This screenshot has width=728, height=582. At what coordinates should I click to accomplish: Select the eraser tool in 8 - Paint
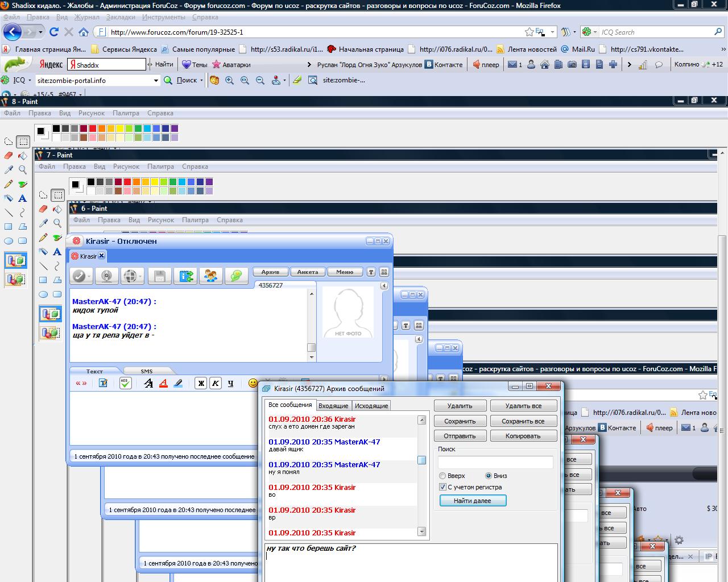coord(9,156)
